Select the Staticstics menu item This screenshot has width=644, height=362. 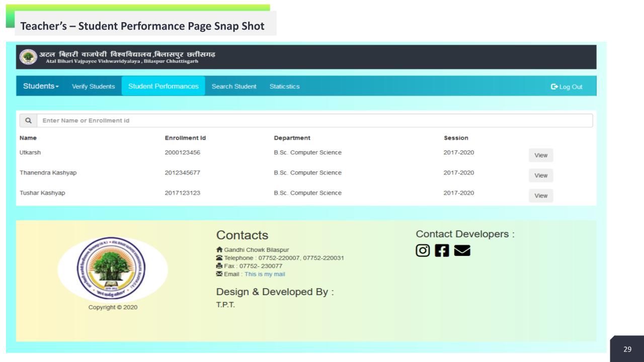click(284, 86)
